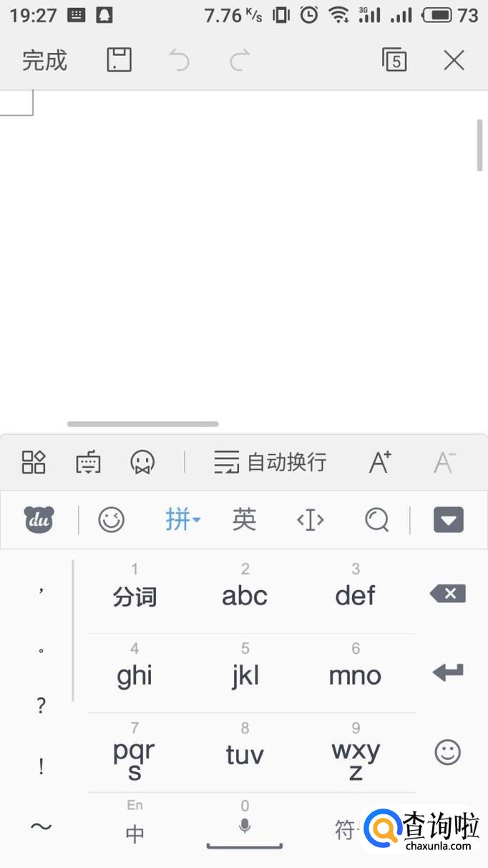Click the vertical document scrollbar
Image resolution: width=488 pixels, height=868 pixels.
(479, 145)
